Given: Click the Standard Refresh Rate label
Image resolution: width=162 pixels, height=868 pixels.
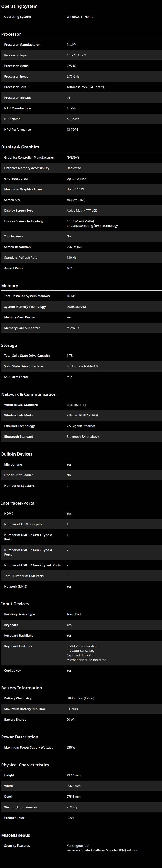Looking at the screenshot, I should (20, 258).
